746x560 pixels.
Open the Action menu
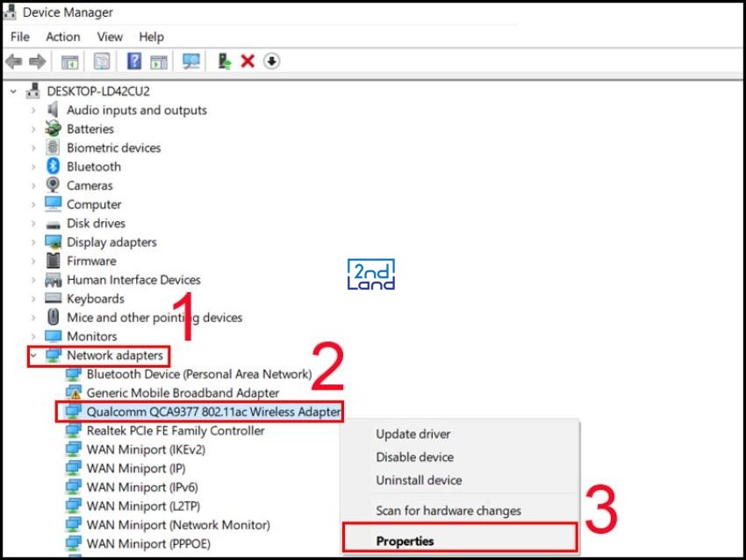[63, 37]
